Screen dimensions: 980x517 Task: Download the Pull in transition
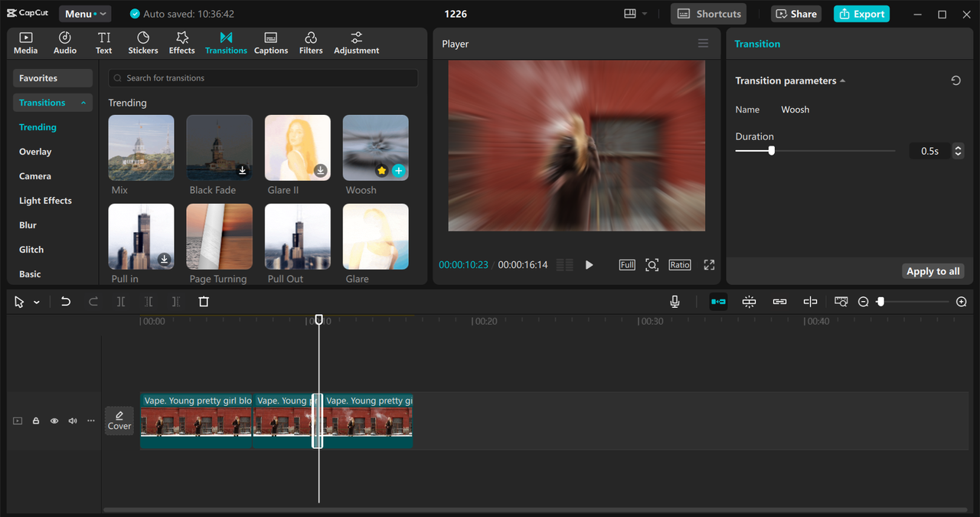pos(164,260)
